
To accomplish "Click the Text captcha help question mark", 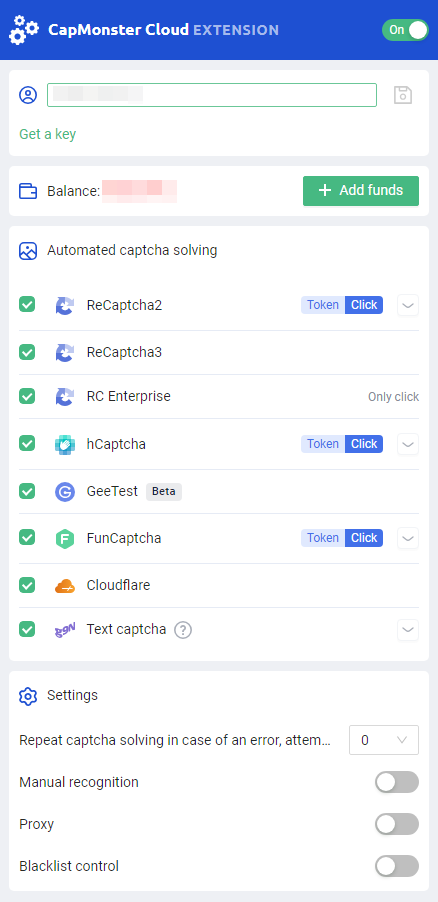I will point(183,630).
